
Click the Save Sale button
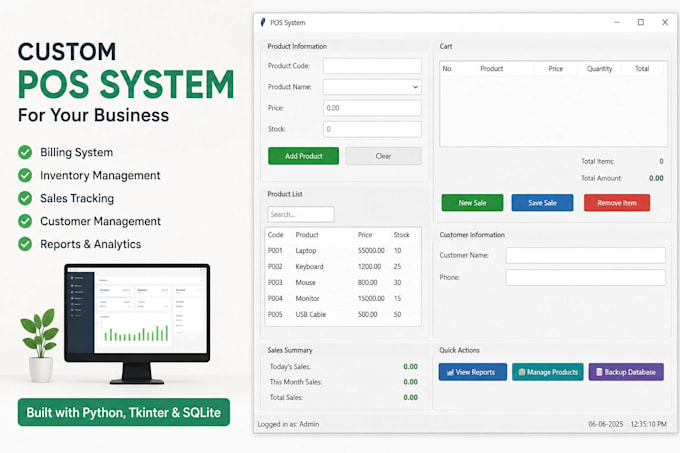coord(542,202)
